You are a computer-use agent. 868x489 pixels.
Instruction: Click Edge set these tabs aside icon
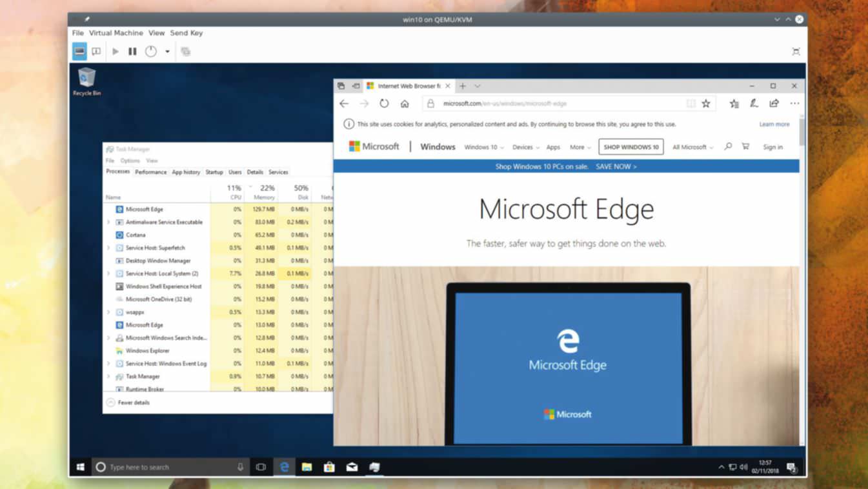tap(356, 86)
